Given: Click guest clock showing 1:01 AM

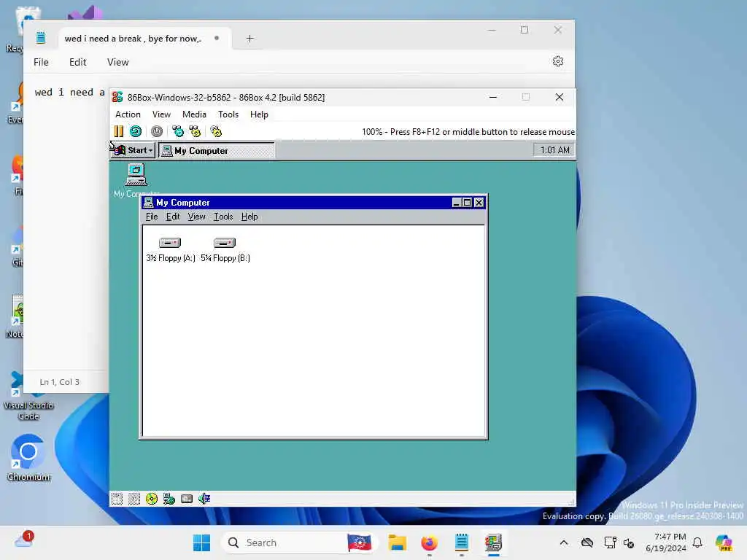Looking at the screenshot, I should pyautogui.click(x=554, y=150).
